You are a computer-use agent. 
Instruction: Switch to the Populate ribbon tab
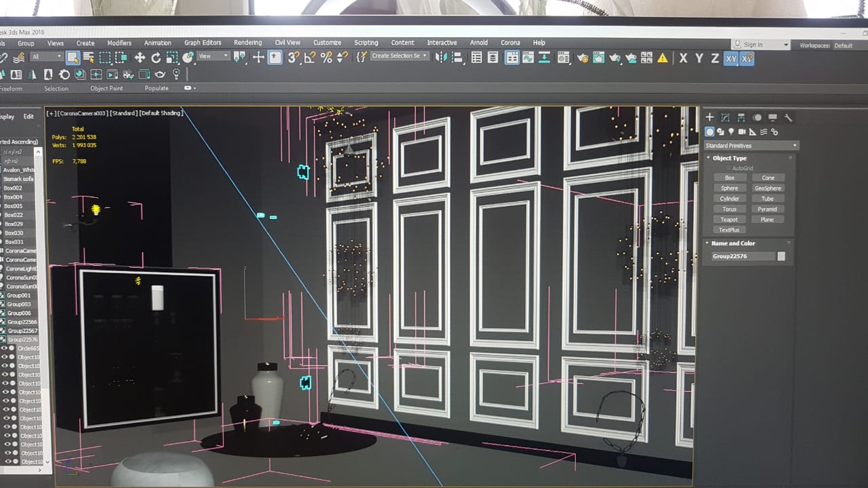click(x=157, y=88)
